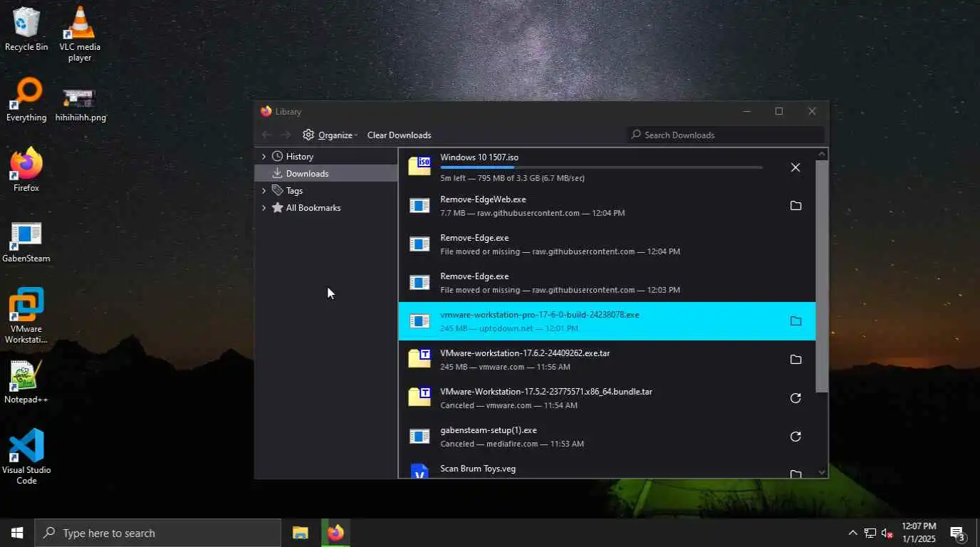The height and width of the screenshot is (547, 980).
Task: Select All Bookmarks in the sidebar
Action: pyautogui.click(x=313, y=207)
